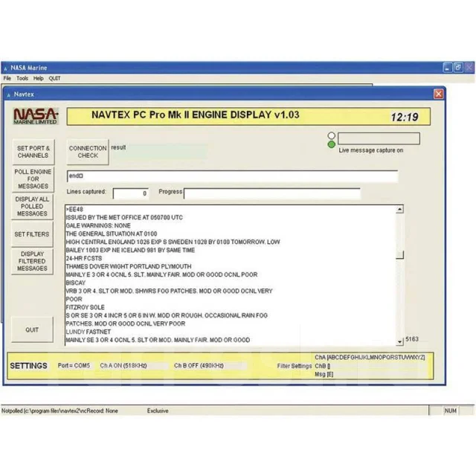
Task: Click the SETTINGS heading
Action: [x=28, y=366]
